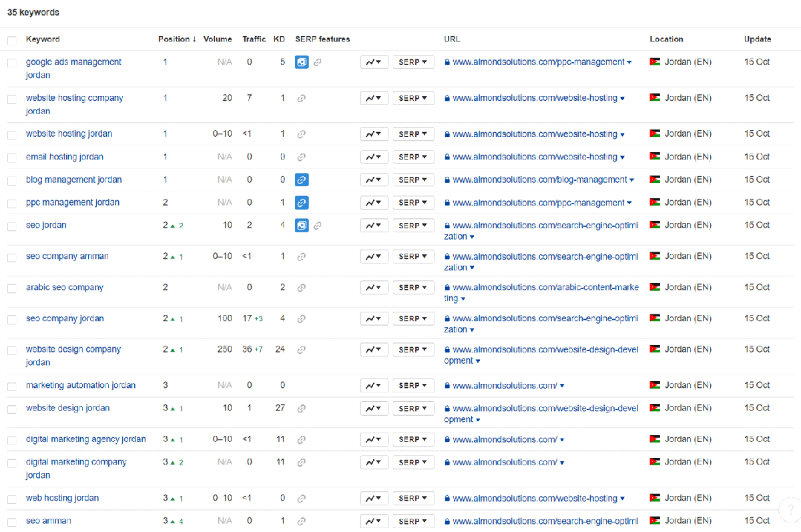Open keyword digital marketing agency jordan
Screen dimensions: 801x532
[85, 439]
